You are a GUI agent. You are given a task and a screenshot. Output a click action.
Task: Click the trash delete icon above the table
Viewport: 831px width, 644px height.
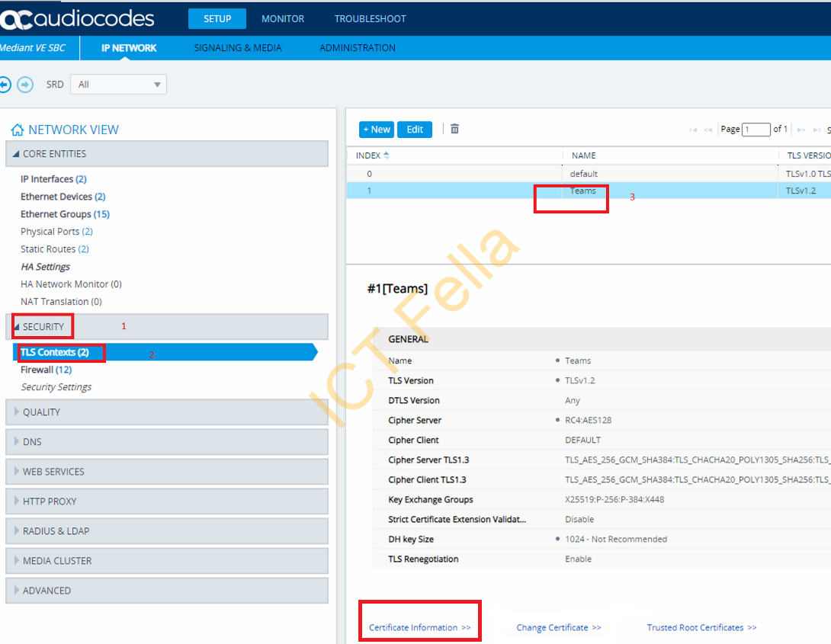pyautogui.click(x=454, y=129)
